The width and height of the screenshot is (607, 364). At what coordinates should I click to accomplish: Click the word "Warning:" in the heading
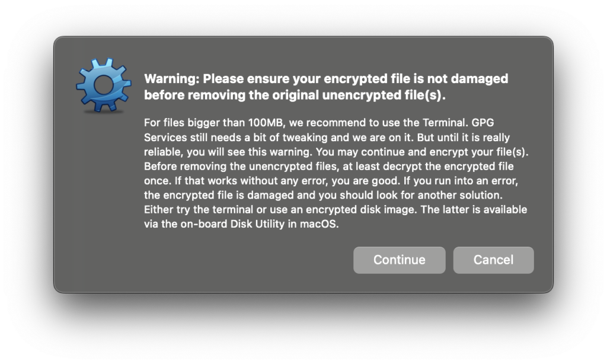point(172,79)
